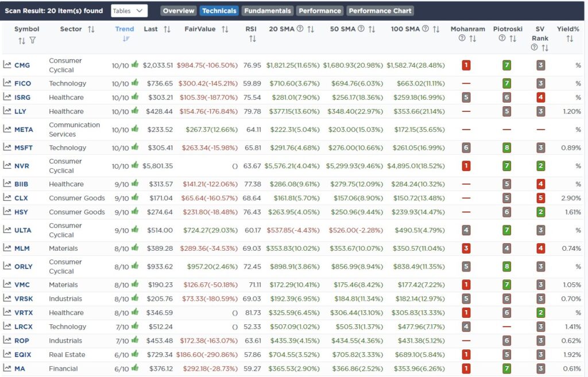Click the green Piotroski badge 8 for MSFT
Image resolution: width=588 pixels, height=377 pixels.
(x=506, y=147)
